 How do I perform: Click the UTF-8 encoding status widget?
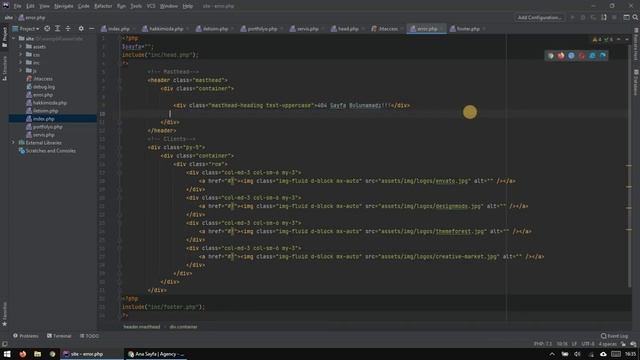[588, 344]
